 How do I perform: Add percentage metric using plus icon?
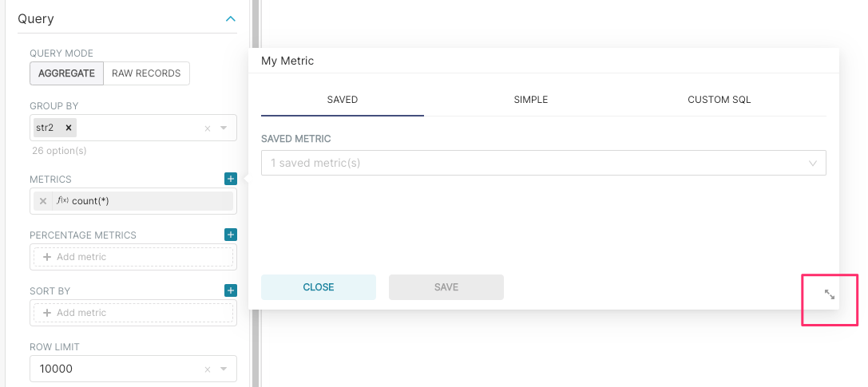(231, 235)
